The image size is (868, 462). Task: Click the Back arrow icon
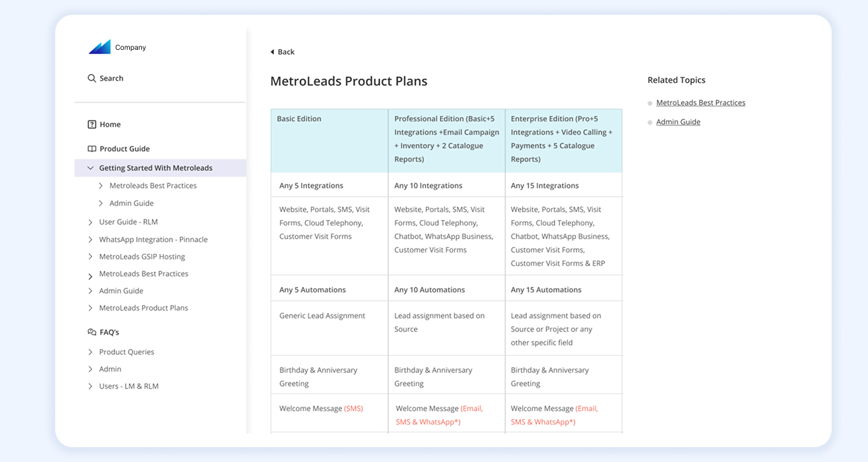(273, 52)
